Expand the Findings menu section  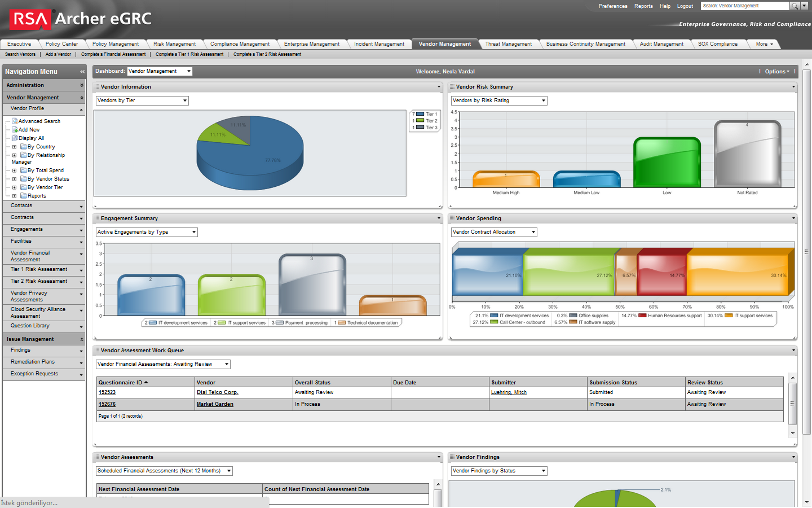click(43, 350)
